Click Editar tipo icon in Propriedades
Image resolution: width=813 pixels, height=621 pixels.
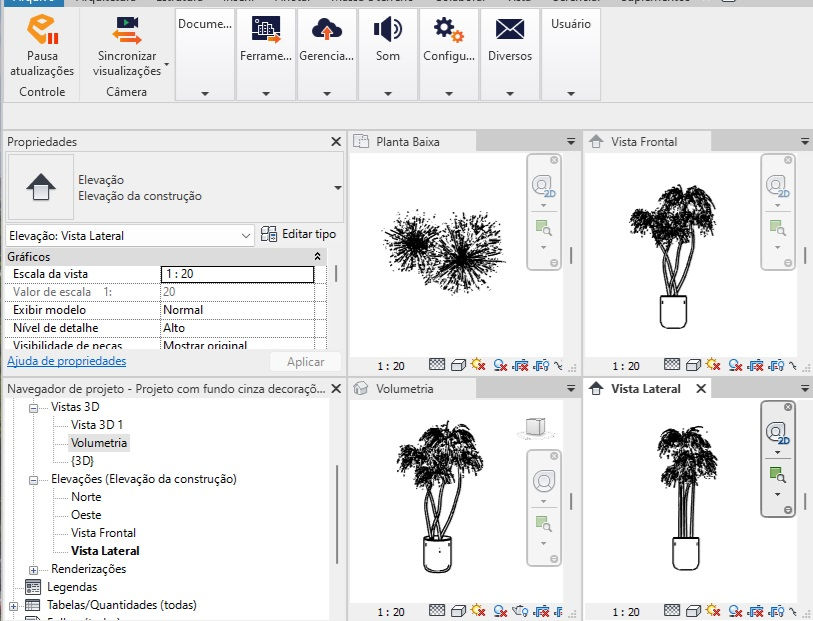point(269,234)
